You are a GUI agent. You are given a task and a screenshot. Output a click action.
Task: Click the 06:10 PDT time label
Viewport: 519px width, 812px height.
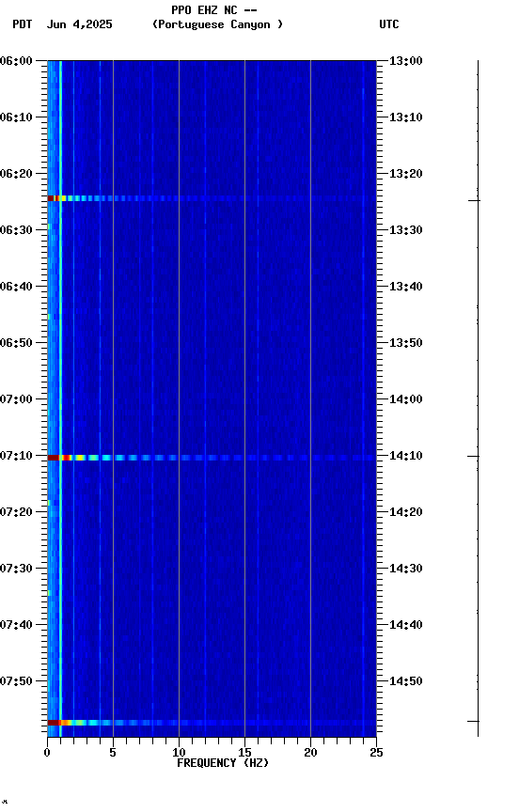pos(16,117)
